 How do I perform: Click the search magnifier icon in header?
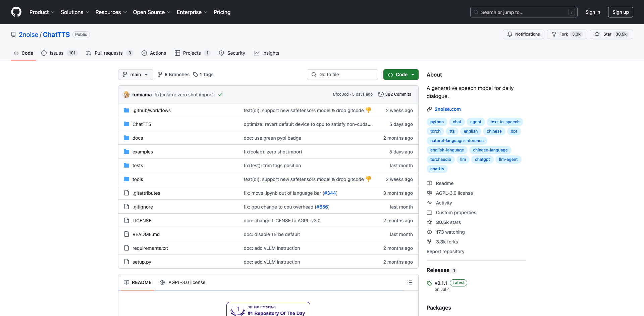point(476,12)
